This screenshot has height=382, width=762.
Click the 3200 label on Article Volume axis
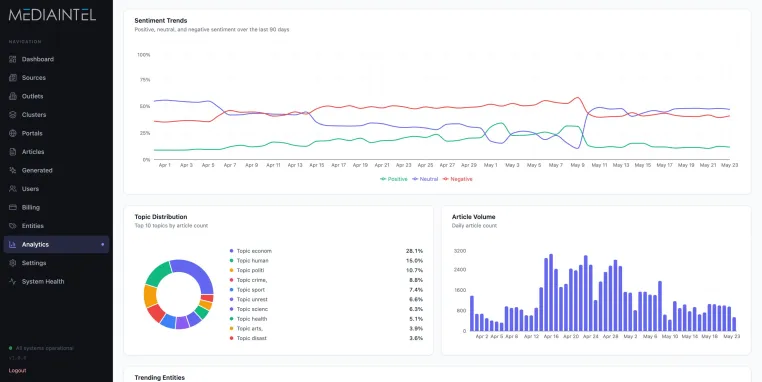point(460,251)
